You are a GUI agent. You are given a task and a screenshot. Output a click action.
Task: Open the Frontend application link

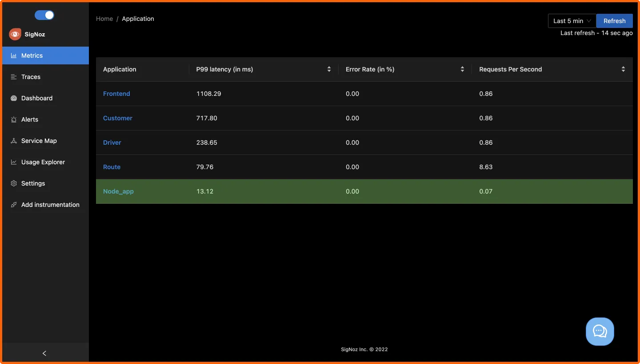116,94
